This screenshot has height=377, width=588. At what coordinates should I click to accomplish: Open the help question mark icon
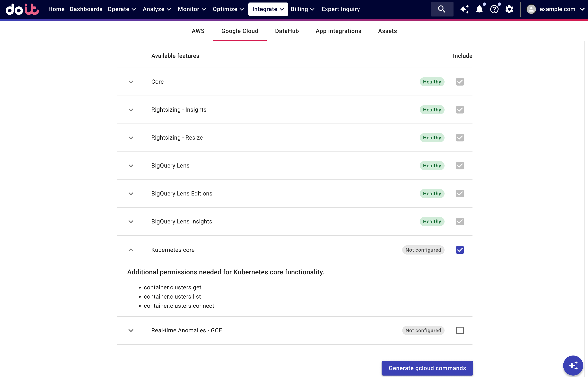coord(495,9)
